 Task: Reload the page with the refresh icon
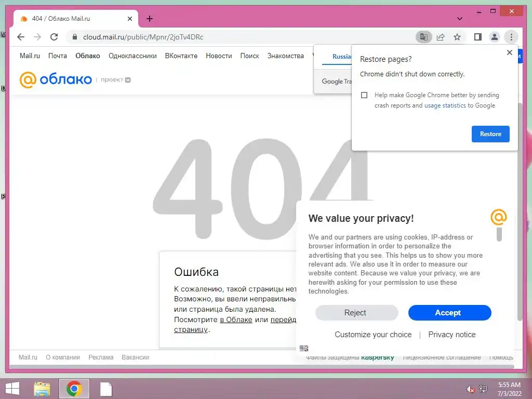point(54,37)
